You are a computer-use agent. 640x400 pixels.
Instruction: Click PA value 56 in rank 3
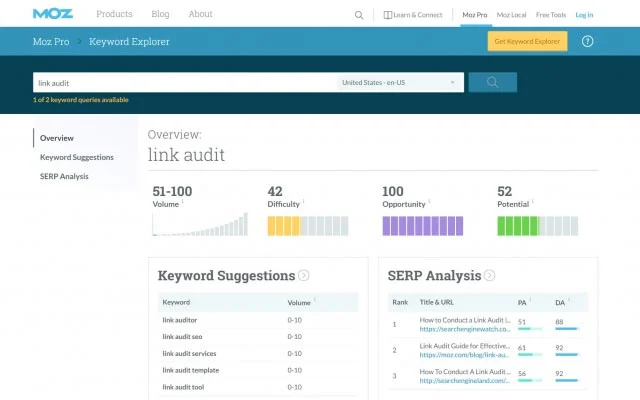[522, 373]
